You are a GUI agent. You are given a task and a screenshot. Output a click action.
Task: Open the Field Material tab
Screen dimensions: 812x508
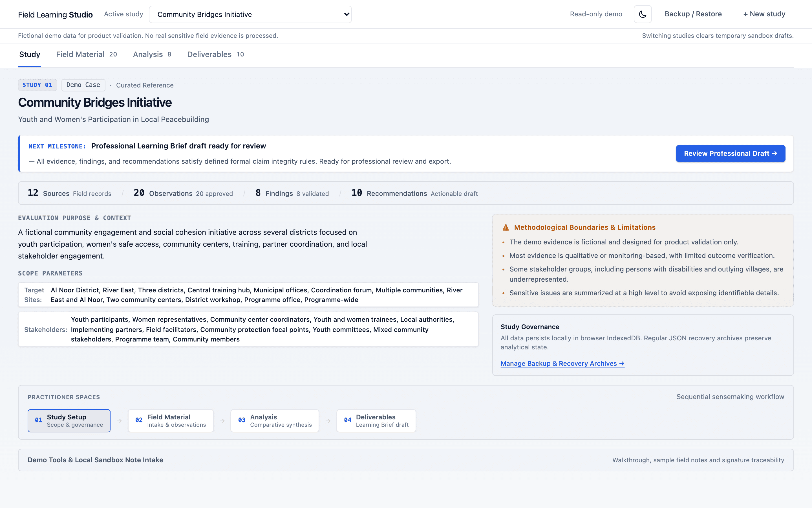click(86, 54)
